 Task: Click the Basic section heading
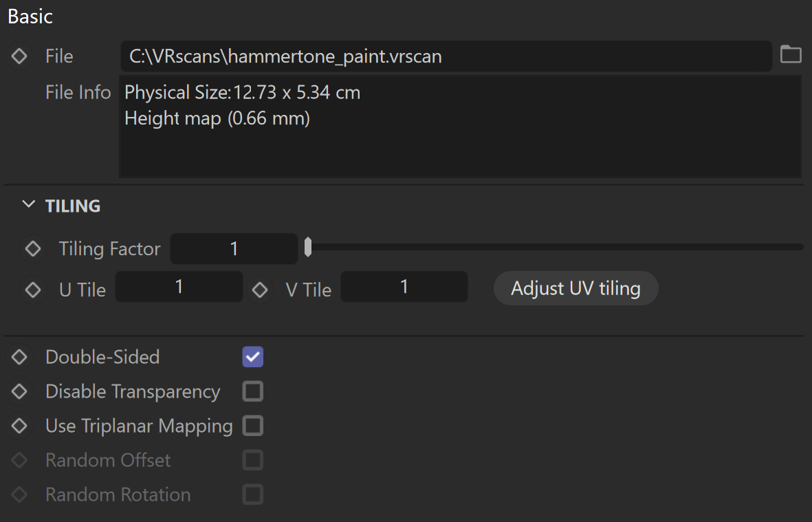[30, 16]
